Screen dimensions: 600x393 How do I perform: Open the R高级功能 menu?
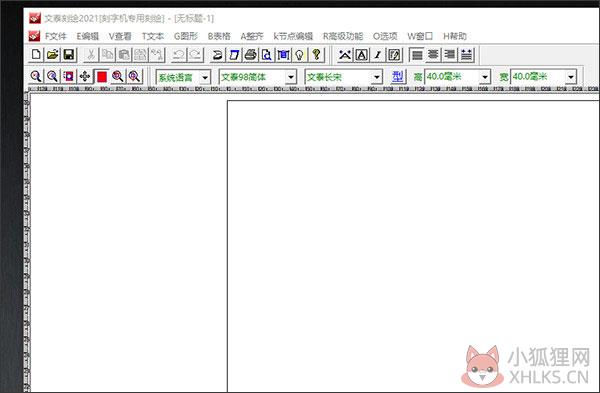[x=343, y=36]
